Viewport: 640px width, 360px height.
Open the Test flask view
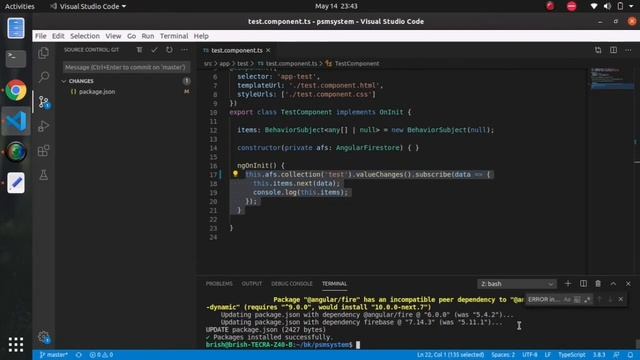tap(43, 175)
